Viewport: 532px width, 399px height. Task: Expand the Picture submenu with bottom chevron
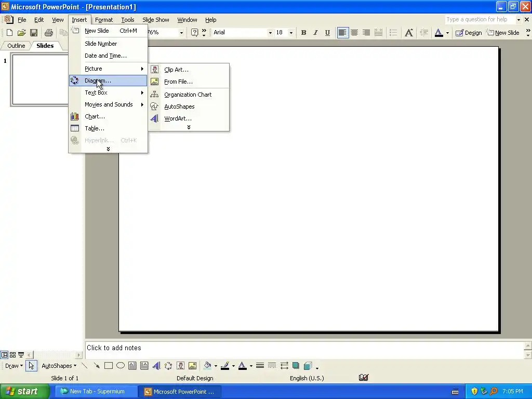[189, 127]
